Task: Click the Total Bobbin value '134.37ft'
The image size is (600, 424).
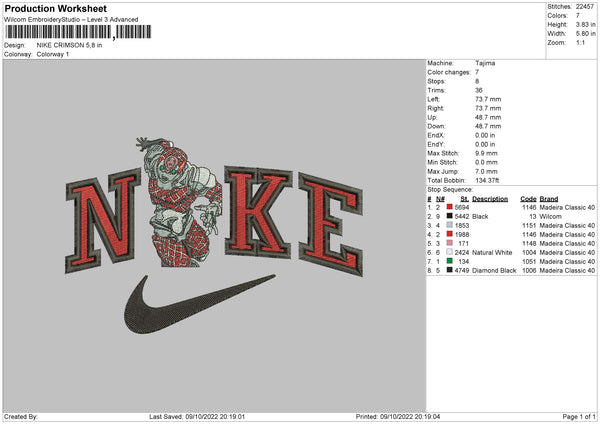Action: [487, 180]
